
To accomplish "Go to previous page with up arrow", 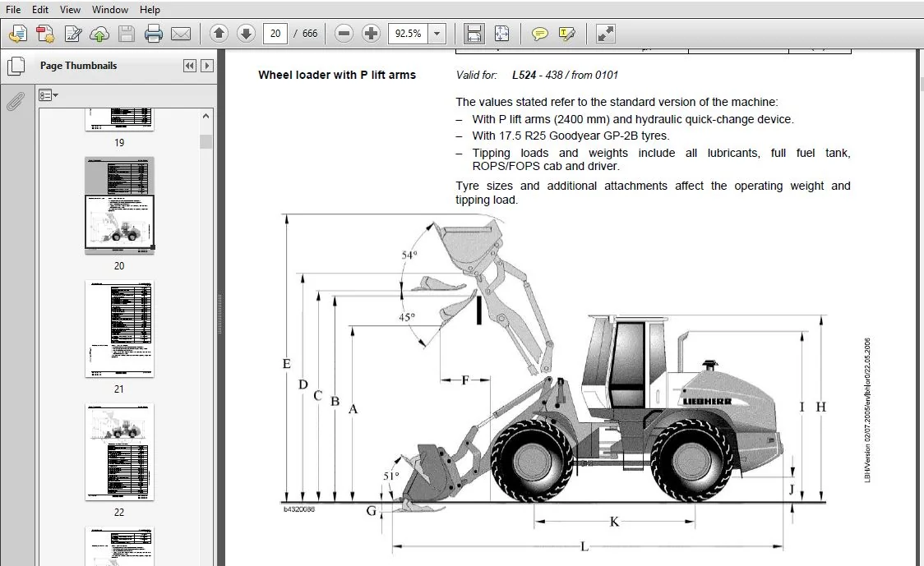I will 219,34.
